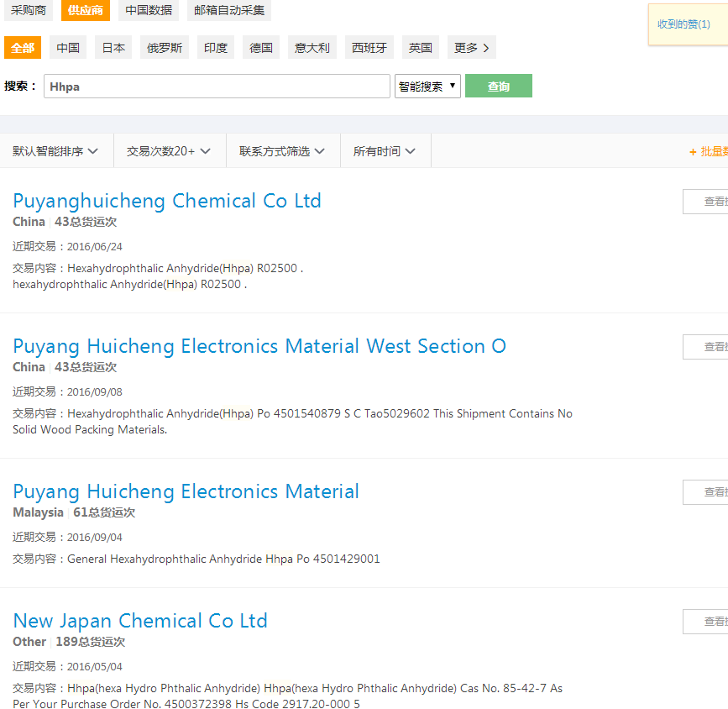Click 189总货运次 shipment count
This screenshot has height=709, width=728.
(91, 642)
